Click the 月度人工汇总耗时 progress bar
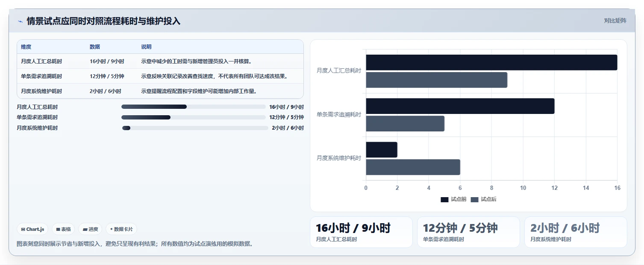Screen dimensions: 644x265 [194, 107]
